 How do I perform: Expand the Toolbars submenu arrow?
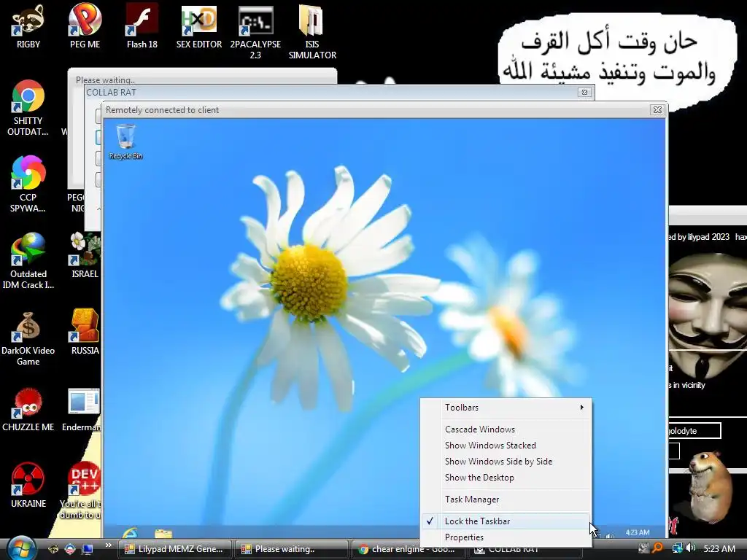click(581, 407)
